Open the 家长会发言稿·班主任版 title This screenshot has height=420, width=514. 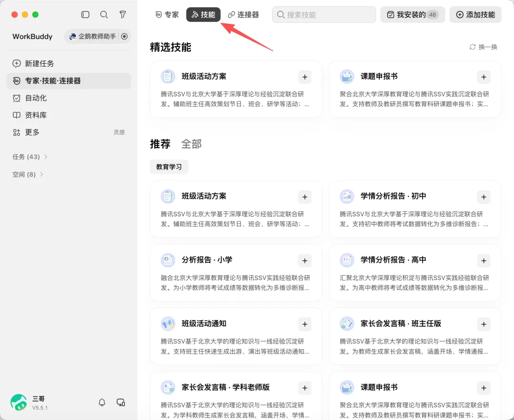[x=401, y=323]
